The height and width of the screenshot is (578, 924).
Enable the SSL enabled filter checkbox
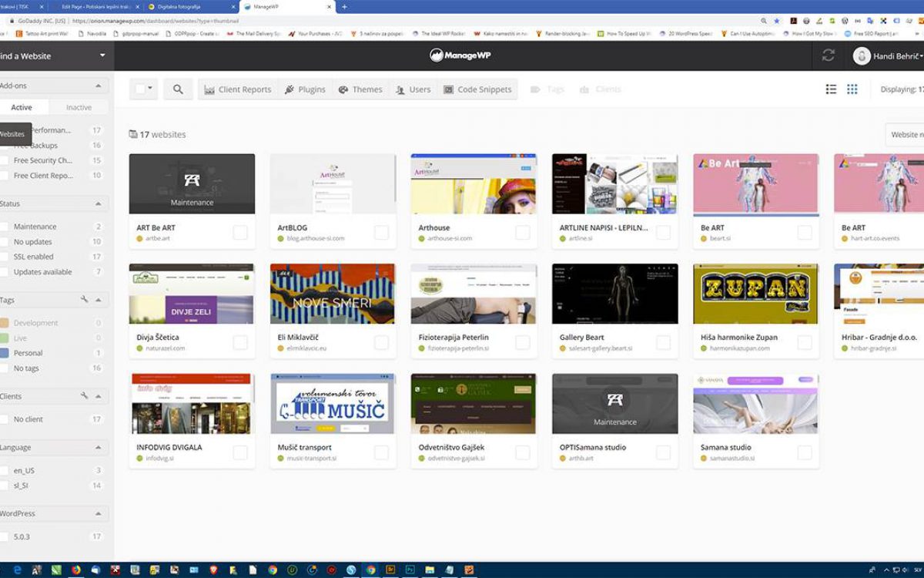coord(5,257)
